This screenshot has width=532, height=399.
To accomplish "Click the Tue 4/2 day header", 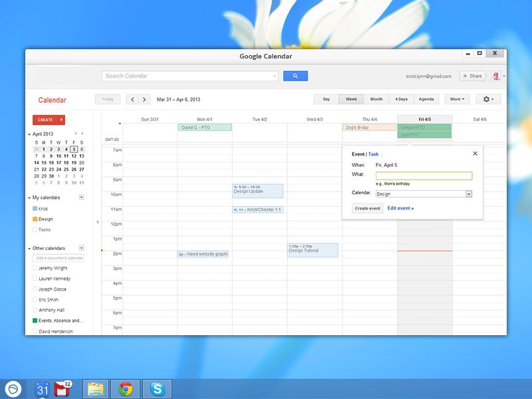I will coord(259,120).
